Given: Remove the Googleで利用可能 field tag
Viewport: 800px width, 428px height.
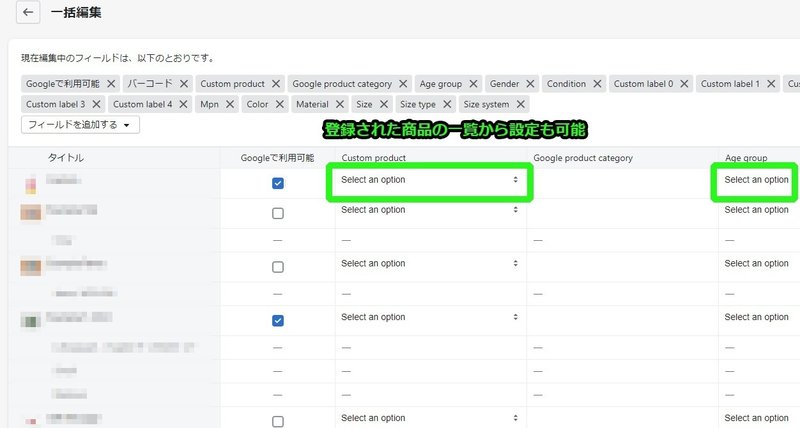Looking at the screenshot, I should click(111, 84).
